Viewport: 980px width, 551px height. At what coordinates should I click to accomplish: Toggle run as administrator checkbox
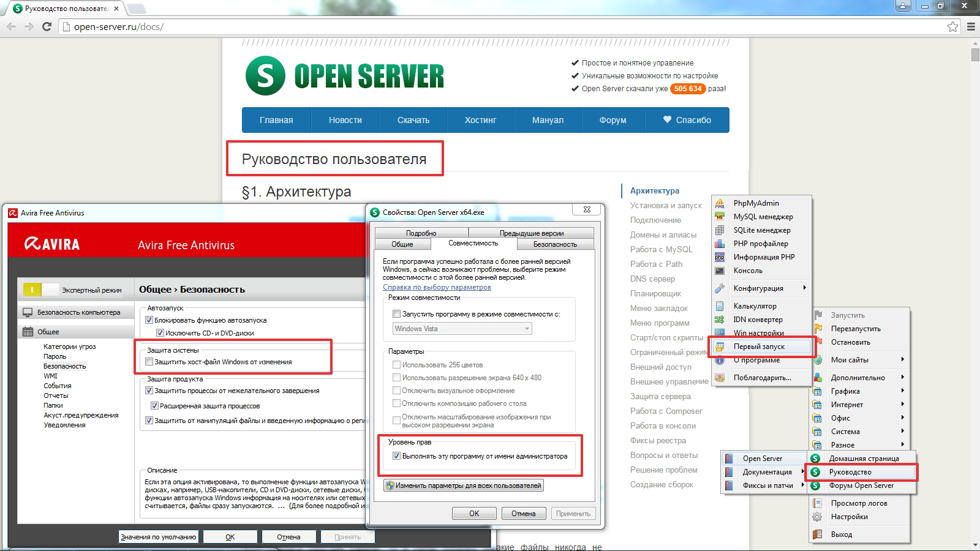tap(397, 456)
